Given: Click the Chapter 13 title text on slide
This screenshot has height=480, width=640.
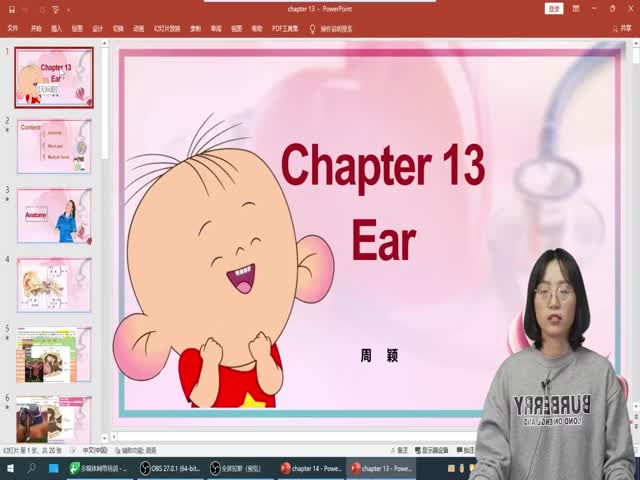Looking at the screenshot, I should [x=383, y=165].
